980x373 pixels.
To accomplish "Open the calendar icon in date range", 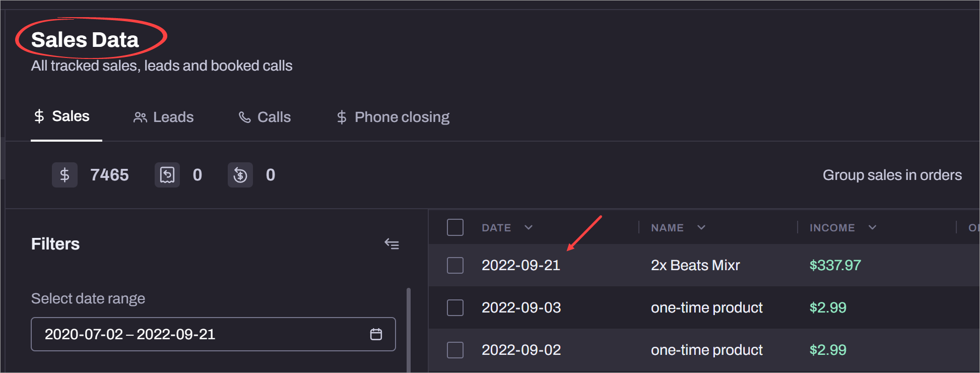I will tap(376, 334).
